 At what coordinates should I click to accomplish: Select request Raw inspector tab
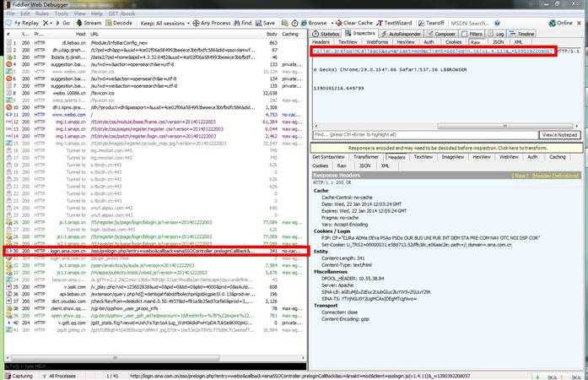(476, 42)
